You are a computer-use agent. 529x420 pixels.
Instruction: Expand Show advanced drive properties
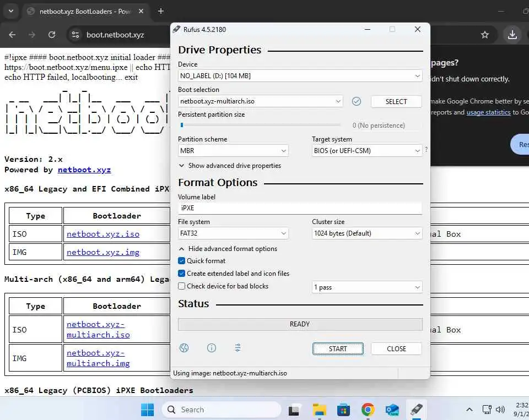pos(230,166)
